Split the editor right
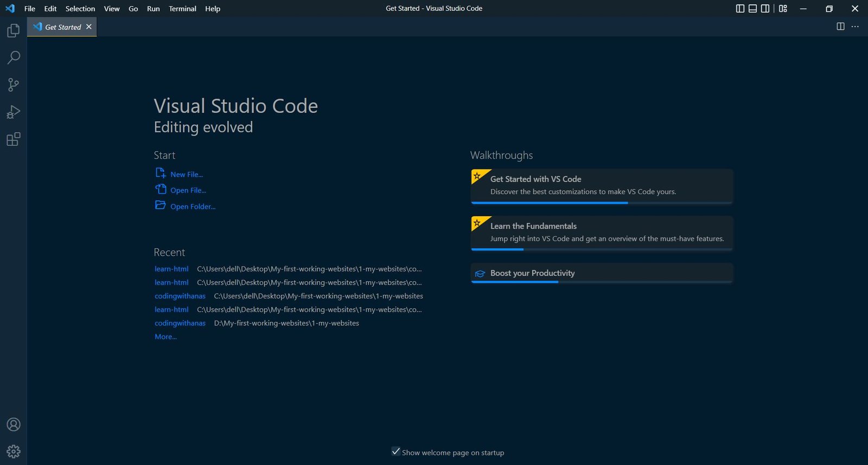The width and height of the screenshot is (868, 465). pos(840,27)
